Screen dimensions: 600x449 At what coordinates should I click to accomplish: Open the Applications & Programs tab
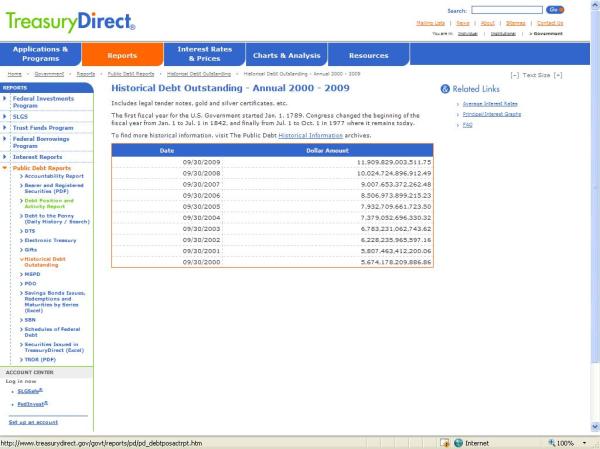[40, 54]
